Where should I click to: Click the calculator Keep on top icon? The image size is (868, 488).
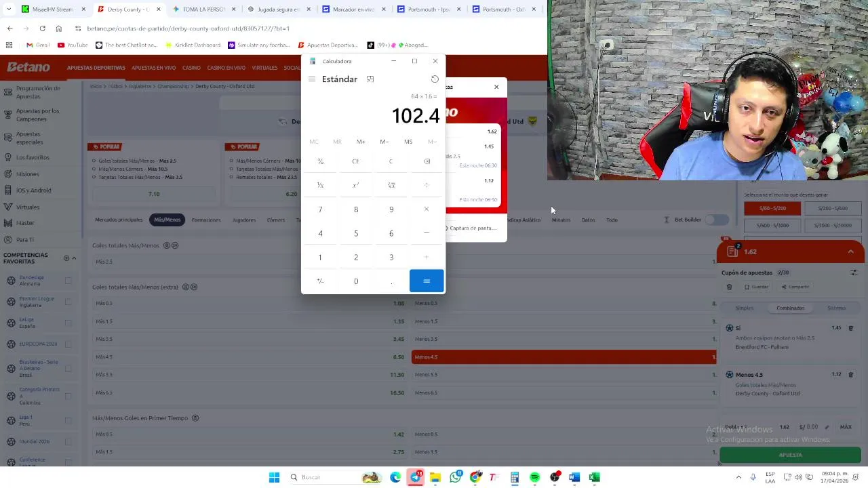click(370, 79)
